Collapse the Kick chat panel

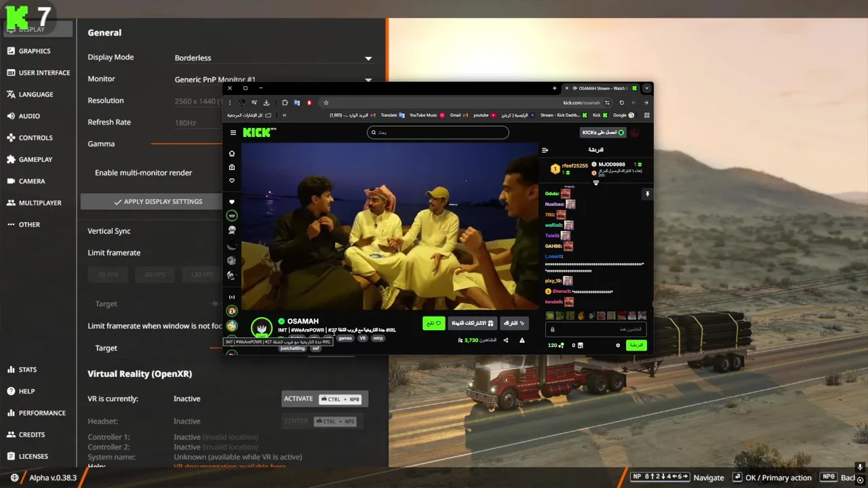[x=545, y=150]
